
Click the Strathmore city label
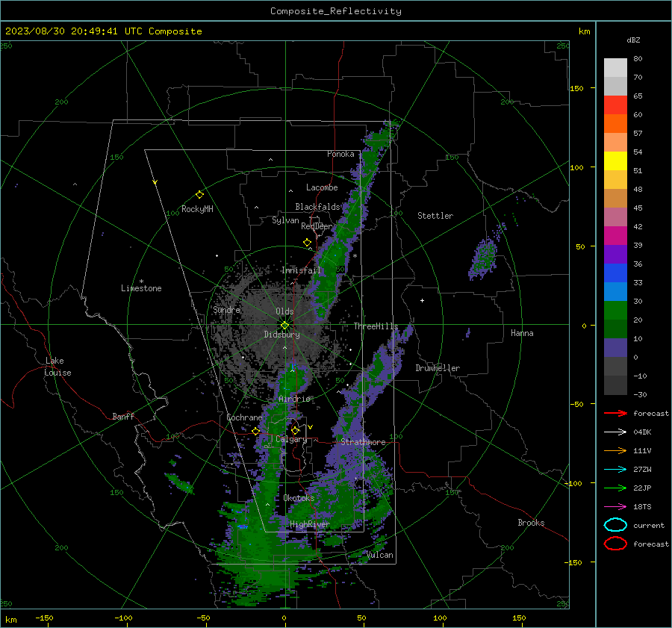click(x=363, y=442)
